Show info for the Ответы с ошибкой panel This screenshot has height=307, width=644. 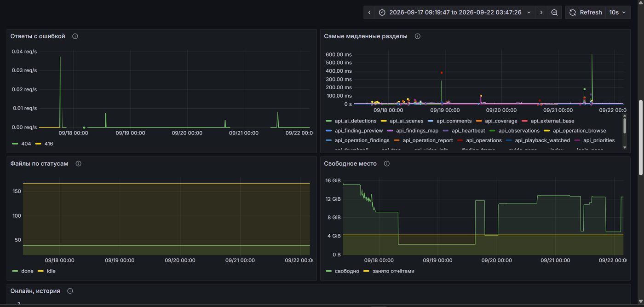coord(75,36)
